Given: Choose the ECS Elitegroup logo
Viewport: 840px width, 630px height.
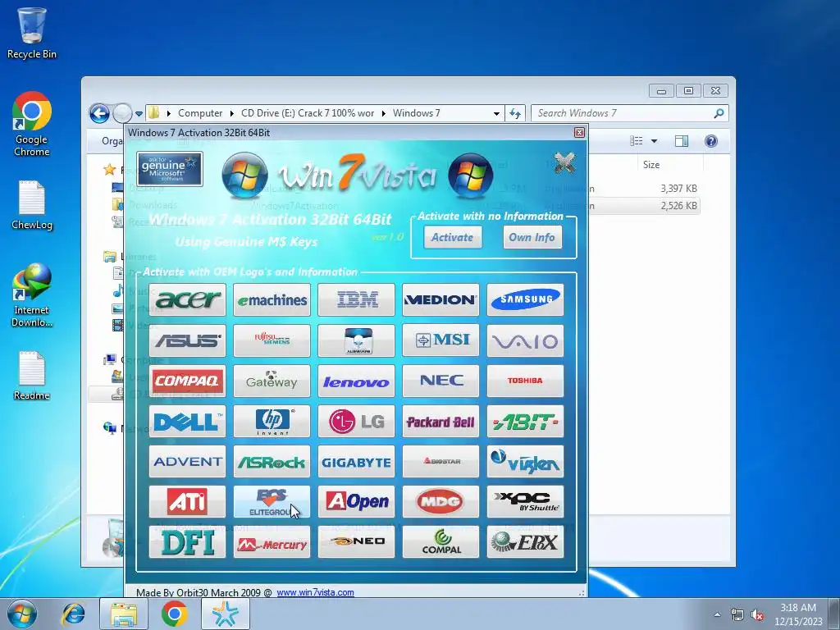Looking at the screenshot, I should (272, 502).
